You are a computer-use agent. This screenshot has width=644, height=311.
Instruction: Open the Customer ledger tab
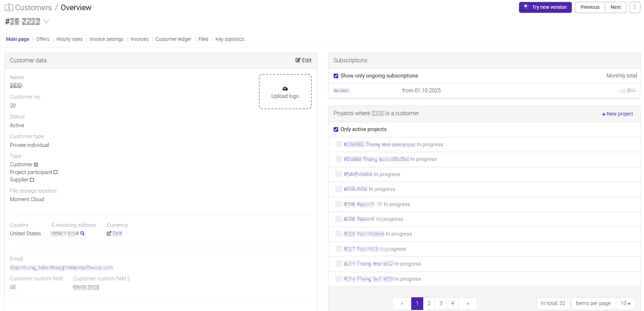173,39
